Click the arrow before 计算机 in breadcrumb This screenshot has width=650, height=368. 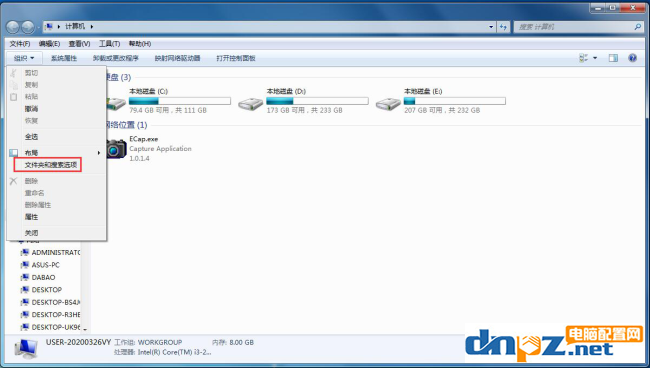(59, 27)
